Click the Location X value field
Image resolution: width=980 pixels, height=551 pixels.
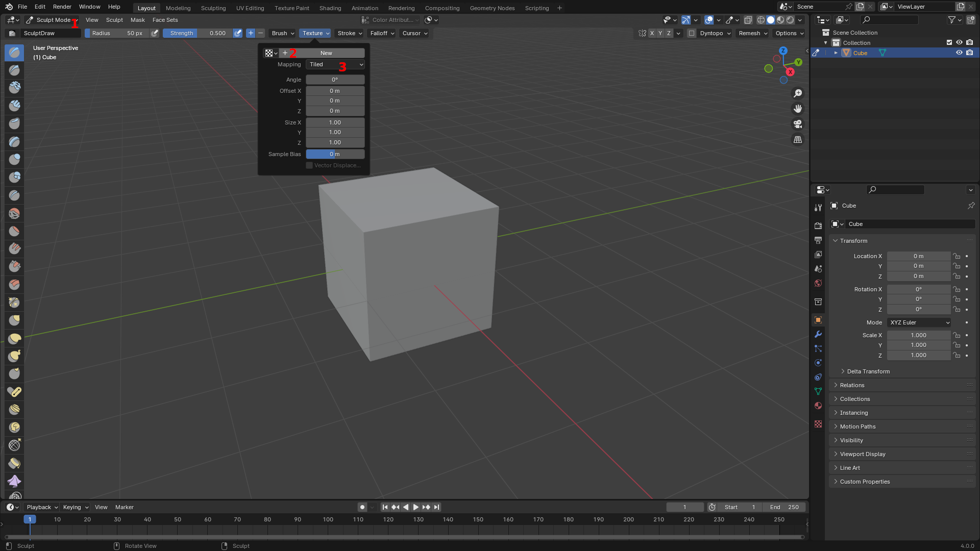919,256
